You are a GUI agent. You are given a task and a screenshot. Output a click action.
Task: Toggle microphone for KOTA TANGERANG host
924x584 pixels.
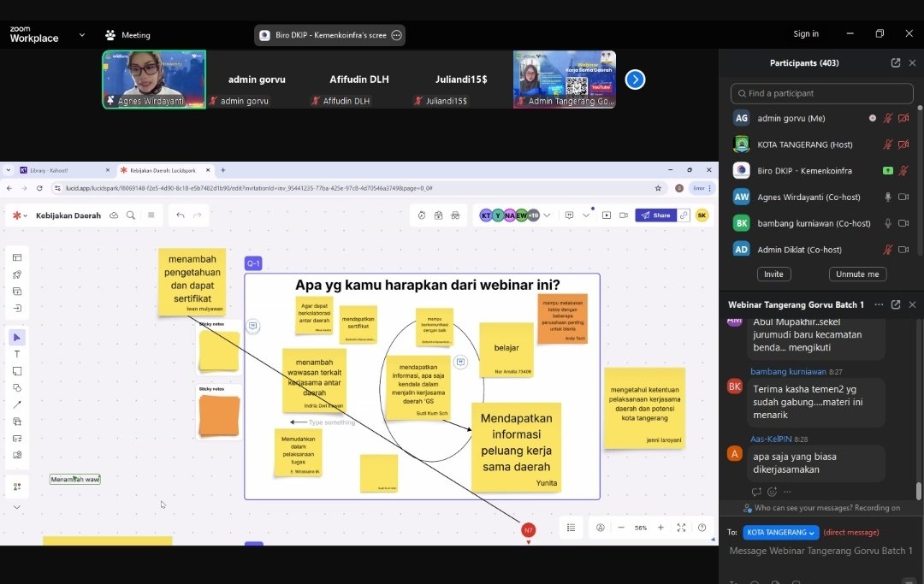887,145
